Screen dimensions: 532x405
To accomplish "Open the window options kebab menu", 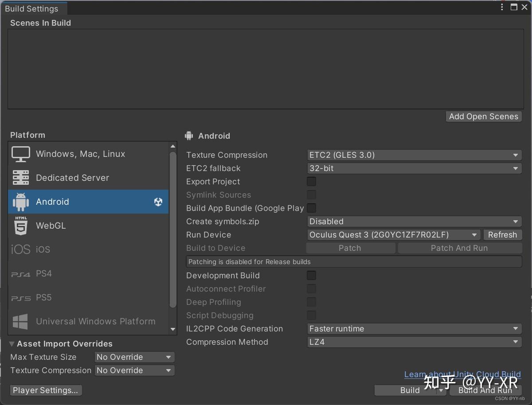I will tap(501, 7).
